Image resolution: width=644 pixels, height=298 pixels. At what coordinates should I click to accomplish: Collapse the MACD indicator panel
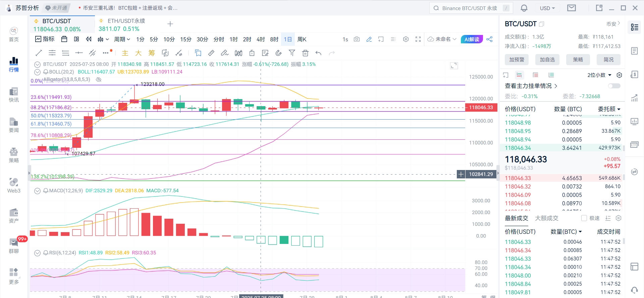[37, 191]
